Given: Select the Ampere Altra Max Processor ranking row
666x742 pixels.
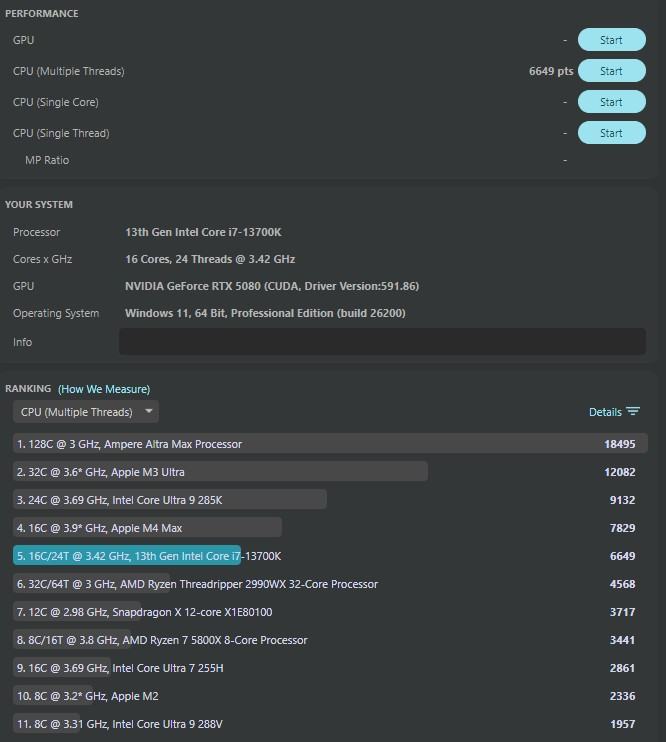Looking at the screenshot, I should (330, 444).
